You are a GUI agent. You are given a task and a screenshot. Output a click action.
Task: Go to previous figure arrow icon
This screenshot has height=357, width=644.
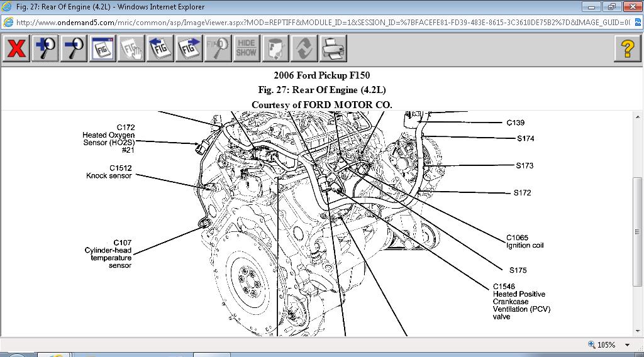click(160, 48)
